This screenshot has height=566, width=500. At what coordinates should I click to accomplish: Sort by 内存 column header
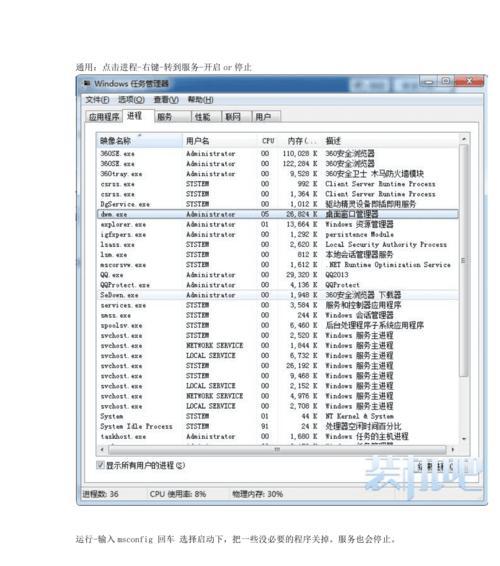[x=300, y=140]
